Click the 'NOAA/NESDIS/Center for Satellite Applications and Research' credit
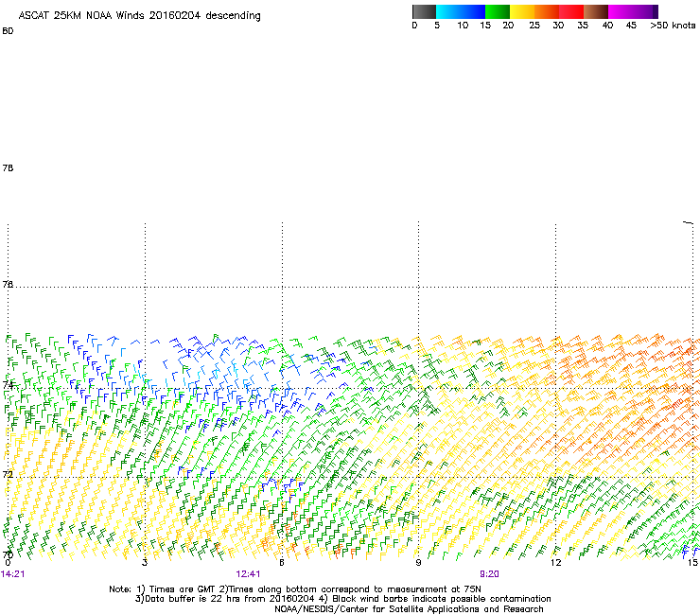Viewport: 700px width, 615px height. pos(409,609)
